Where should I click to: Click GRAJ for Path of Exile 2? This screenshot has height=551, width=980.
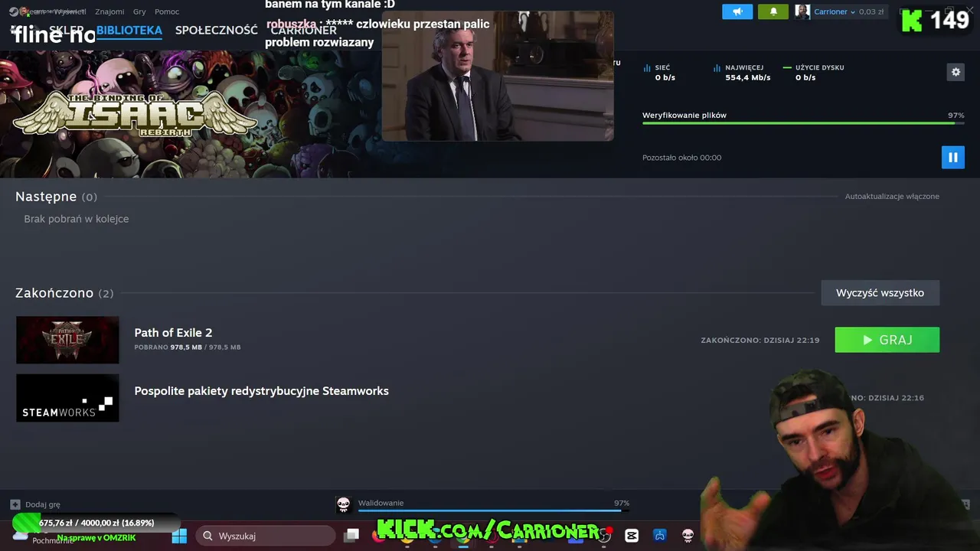pyautogui.click(x=887, y=340)
